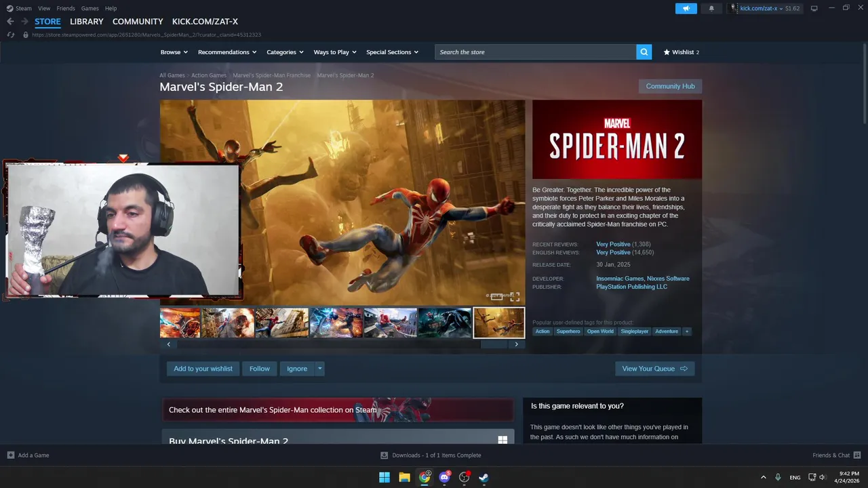The height and width of the screenshot is (488, 868).
Task: Reload the store page
Action: pyautogui.click(x=11, y=35)
